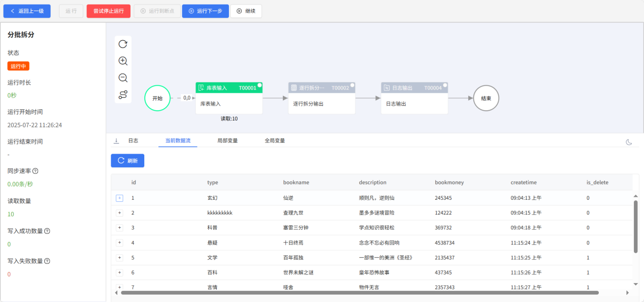Viewport: 644px width, 302px height.
Task: Click the 运行到断点 button
Action: [157, 11]
